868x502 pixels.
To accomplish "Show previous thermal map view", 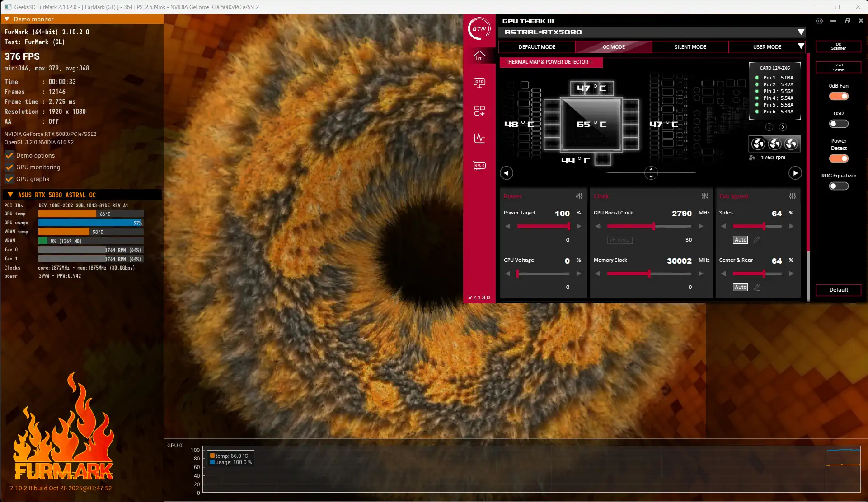I will click(x=507, y=173).
